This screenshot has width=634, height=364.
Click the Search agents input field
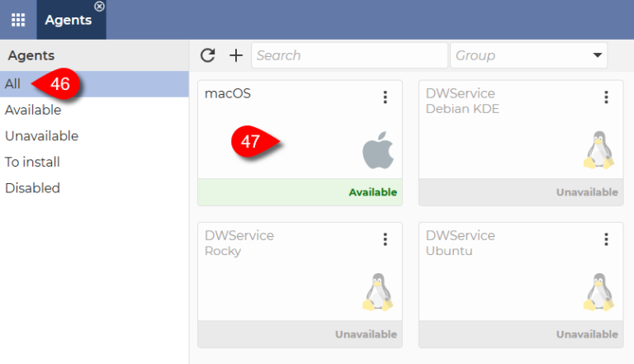pyautogui.click(x=348, y=55)
